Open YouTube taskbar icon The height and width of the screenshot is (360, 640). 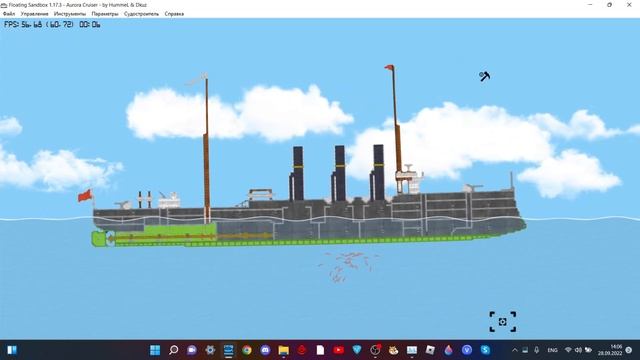tap(338, 350)
